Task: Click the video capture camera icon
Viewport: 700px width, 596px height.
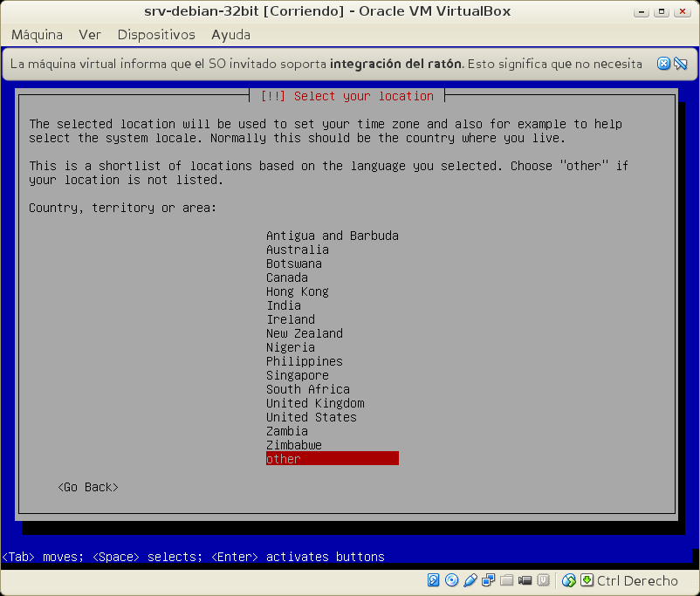Action: [x=525, y=580]
